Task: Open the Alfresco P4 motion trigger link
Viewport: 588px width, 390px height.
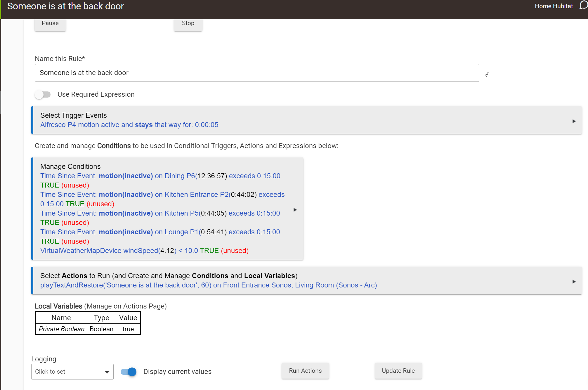Action: [129, 125]
